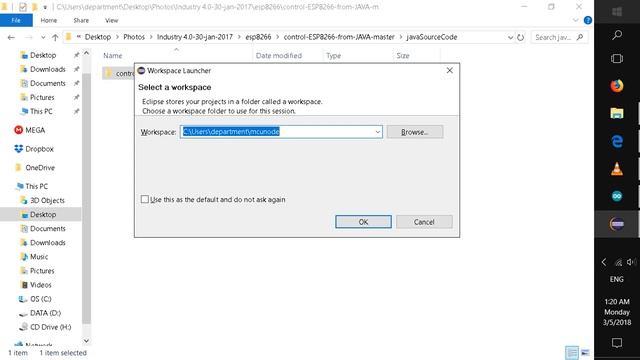
Task: Go forward in File Explorer
Action: (x=28, y=37)
